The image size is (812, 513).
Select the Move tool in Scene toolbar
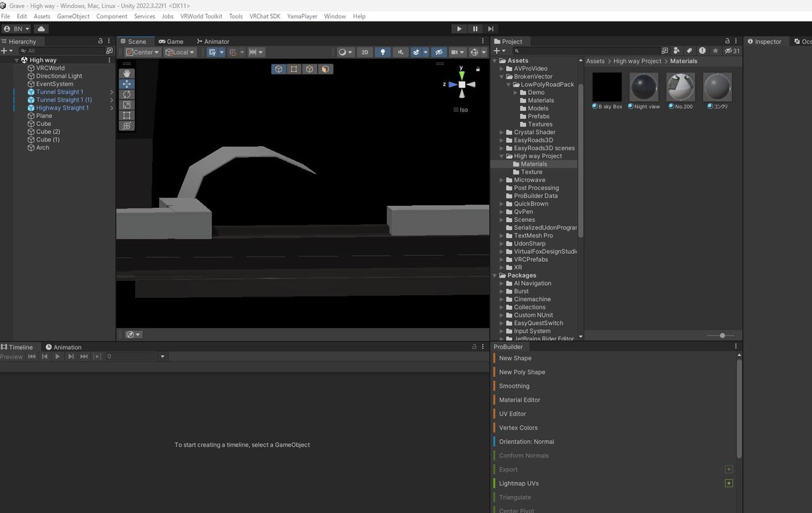tap(127, 84)
